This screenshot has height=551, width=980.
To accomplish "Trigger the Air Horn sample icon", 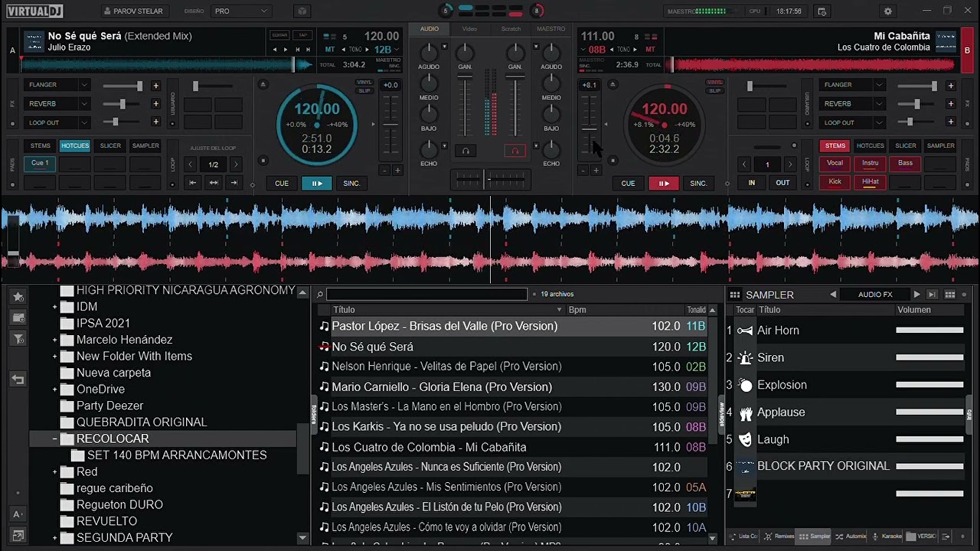I will [x=745, y=331].
